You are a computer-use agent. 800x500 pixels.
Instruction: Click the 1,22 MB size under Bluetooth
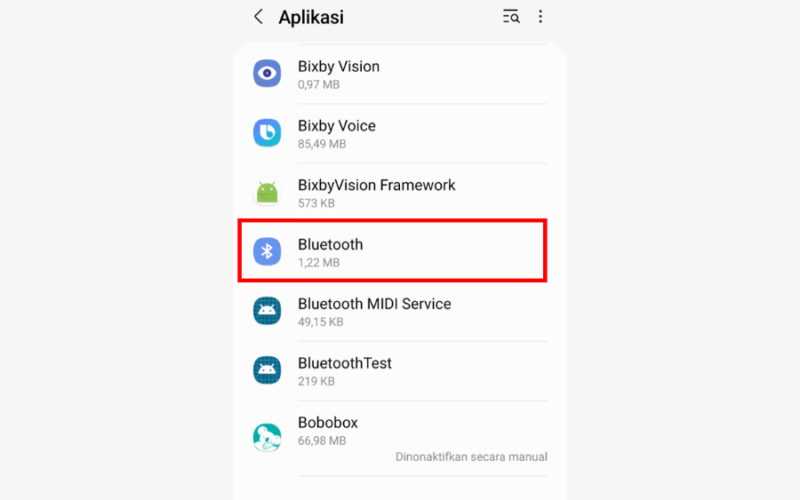318,263
